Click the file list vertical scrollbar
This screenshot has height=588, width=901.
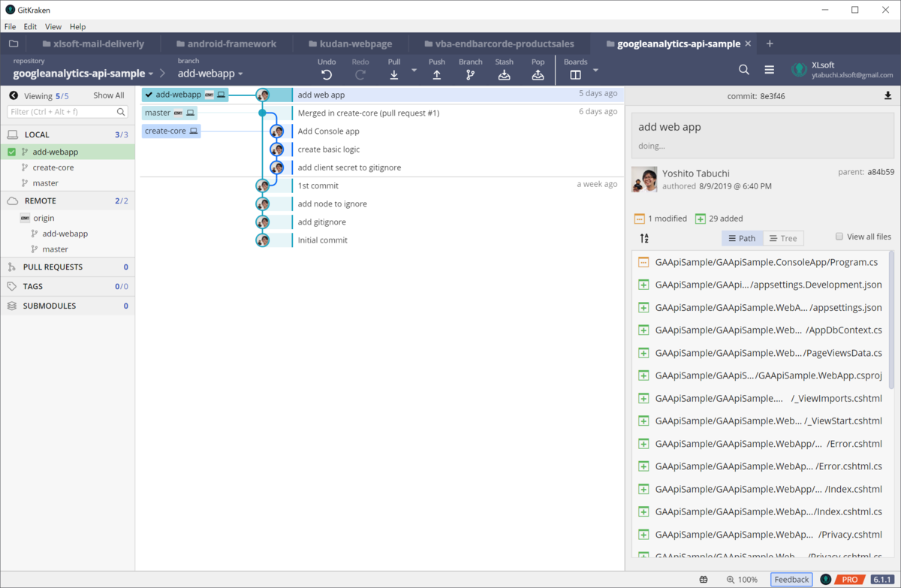[892, 321]
